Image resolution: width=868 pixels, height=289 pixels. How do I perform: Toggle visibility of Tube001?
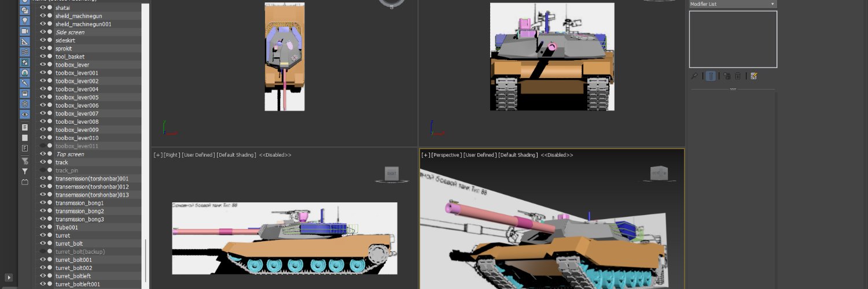pyautogui.click(x=43, y=227)
